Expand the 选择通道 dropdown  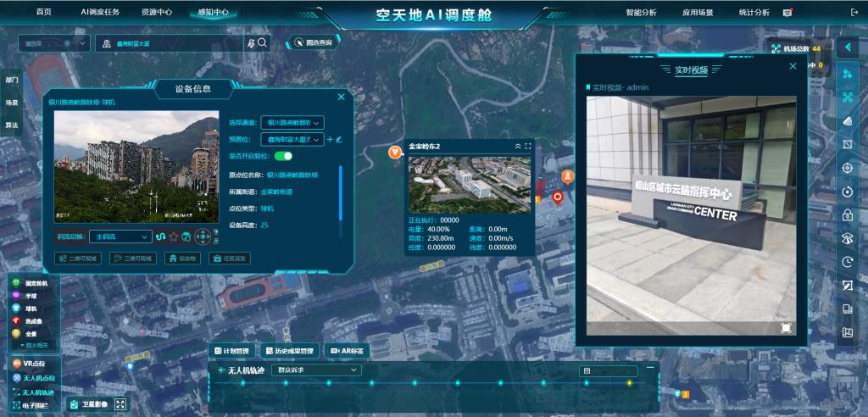click(292, 122)
